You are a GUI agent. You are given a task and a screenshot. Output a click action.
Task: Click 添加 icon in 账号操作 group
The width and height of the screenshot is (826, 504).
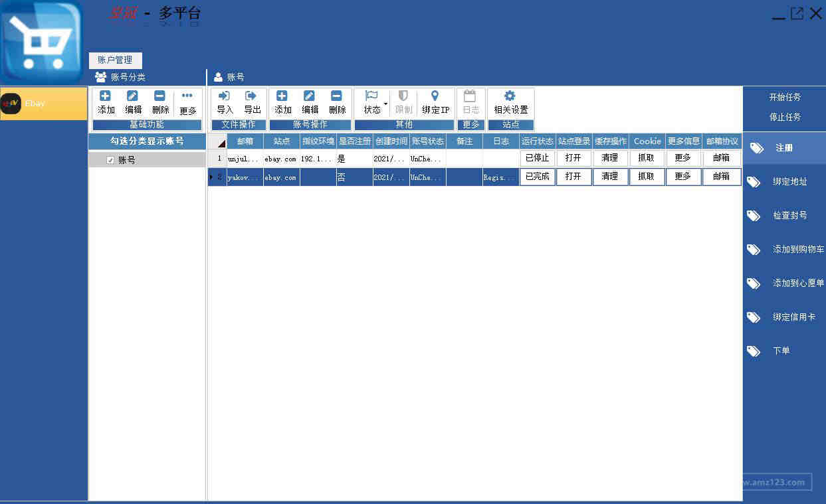[x=282, y=96]
